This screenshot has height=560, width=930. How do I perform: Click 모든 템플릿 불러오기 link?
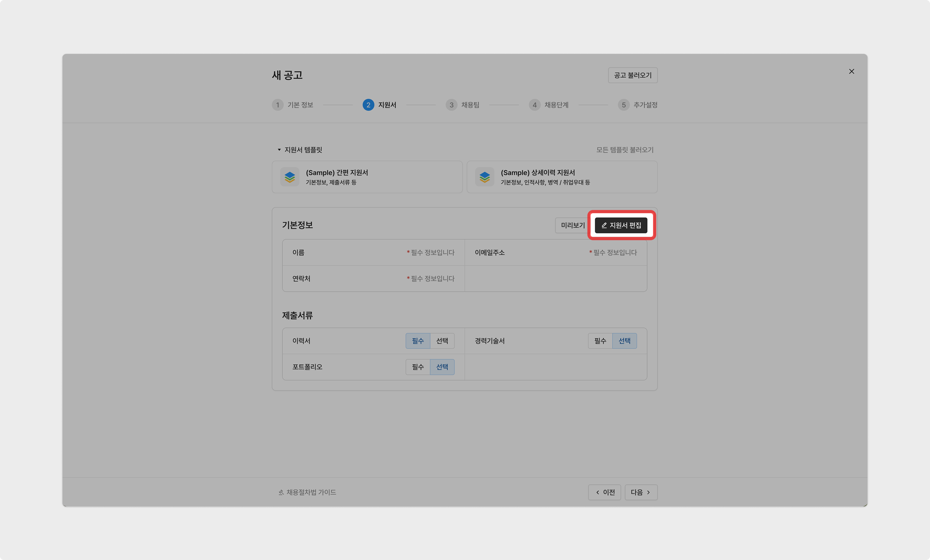coord(625,150)
